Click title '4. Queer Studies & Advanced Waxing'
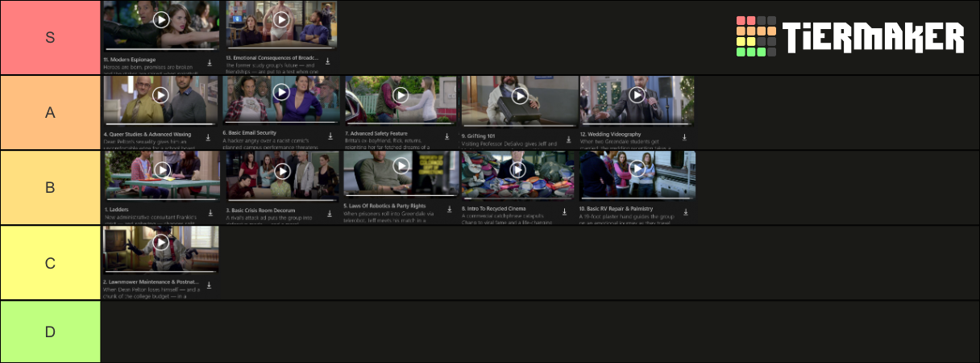The width and height of the screenshot is (980, 363). point(149,135)
